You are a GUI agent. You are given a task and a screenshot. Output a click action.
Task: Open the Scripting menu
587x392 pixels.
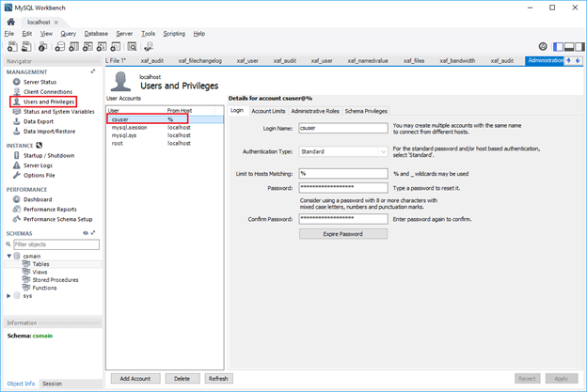click(174, 33)
